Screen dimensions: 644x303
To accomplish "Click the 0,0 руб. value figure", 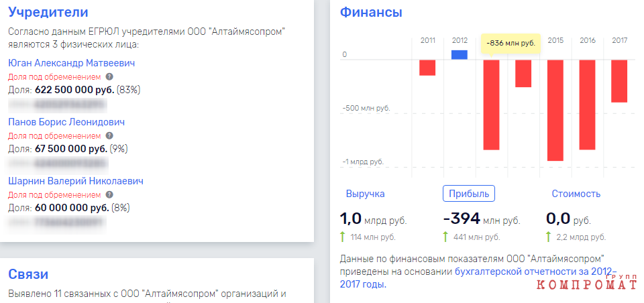I will pyautogui.click(x=568, y=219).
